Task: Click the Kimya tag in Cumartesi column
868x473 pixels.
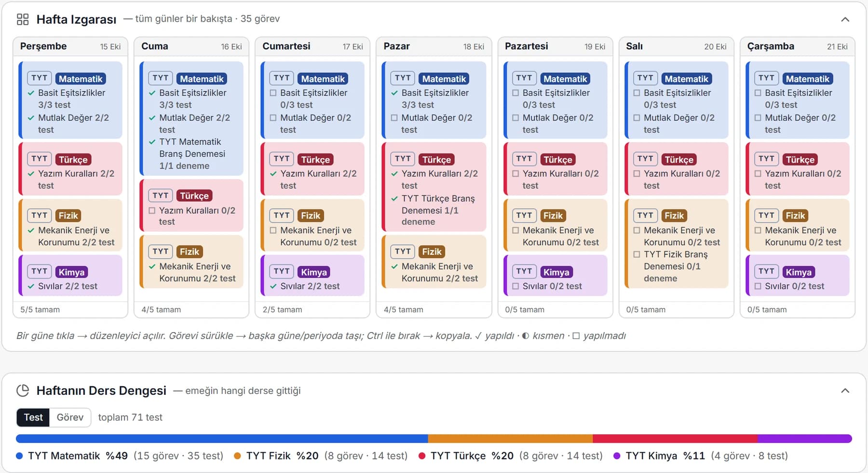Action: click(x=314, y=272)
